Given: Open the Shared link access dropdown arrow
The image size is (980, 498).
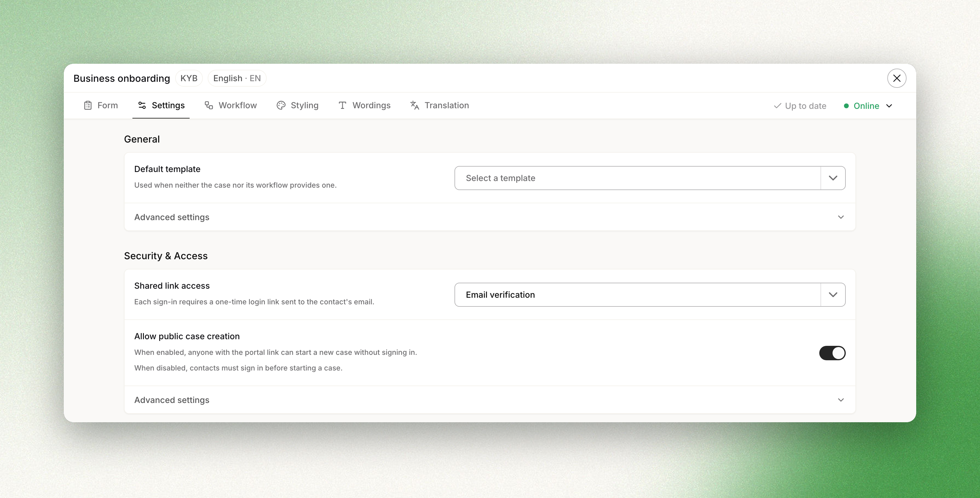Looking at the screenshot, I should pyautogui.click(x=833, y=295).
